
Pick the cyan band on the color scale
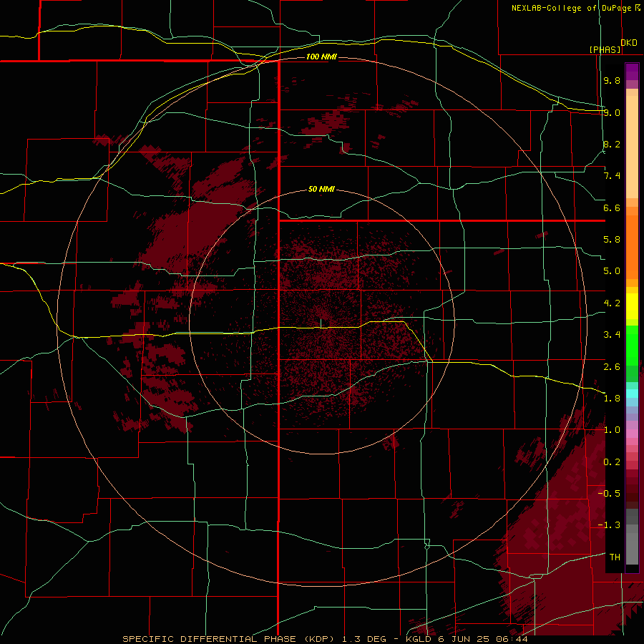coord(632,394)
